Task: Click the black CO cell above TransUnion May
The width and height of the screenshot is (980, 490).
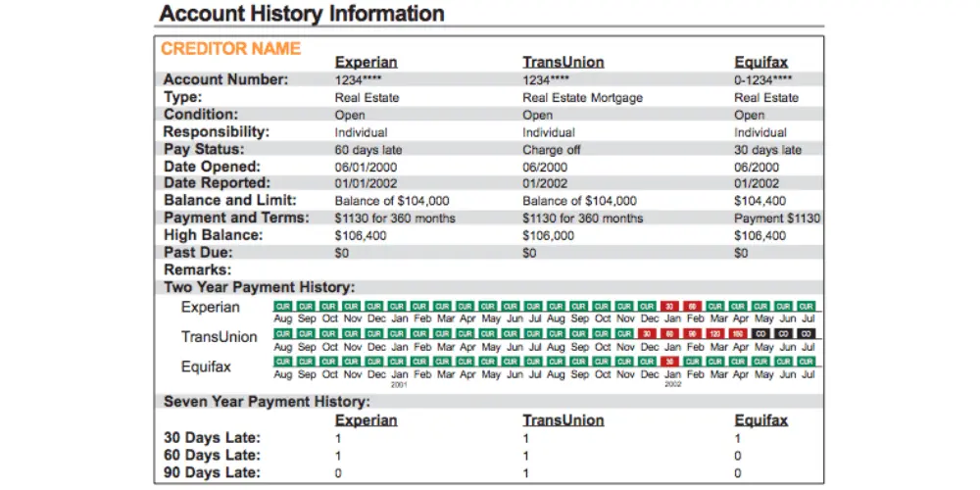Action: click(x=761, y=334)
